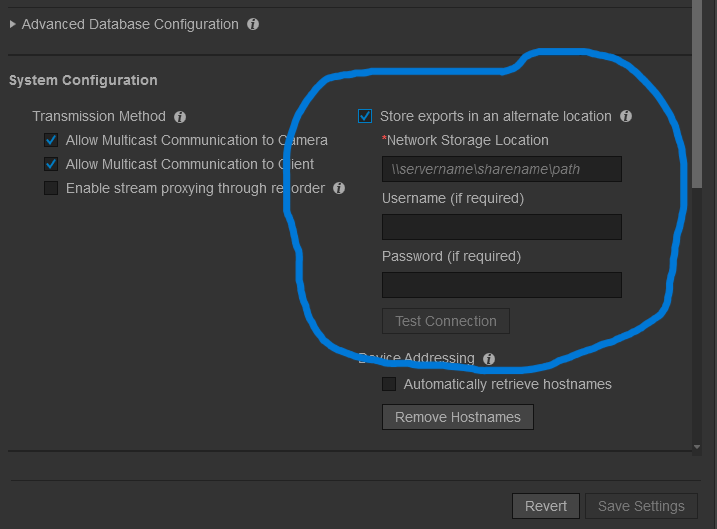This screenshot has height=529, width=717.
Task: Click the vertical scrollbar thumb
Action: (696, 90)
